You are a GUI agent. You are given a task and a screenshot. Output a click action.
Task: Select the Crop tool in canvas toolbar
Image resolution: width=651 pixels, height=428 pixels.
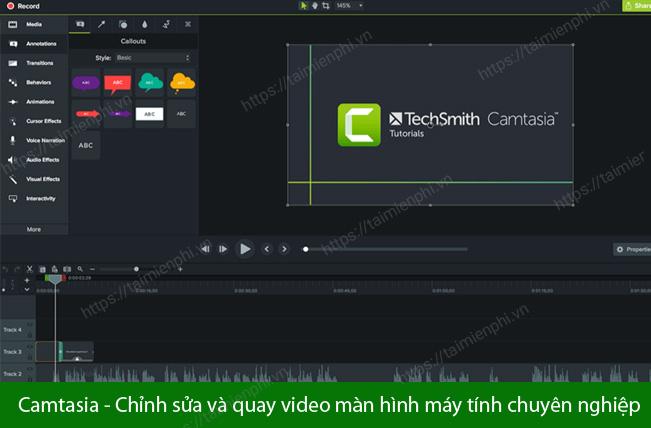tap(326, 6)
